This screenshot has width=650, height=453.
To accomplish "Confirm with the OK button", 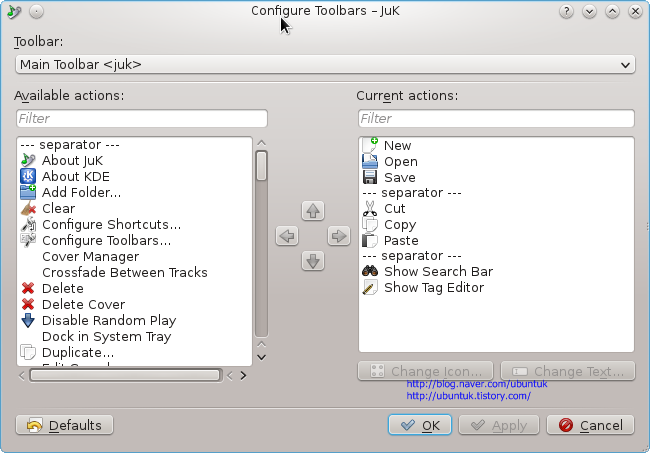I will [420, 425].
